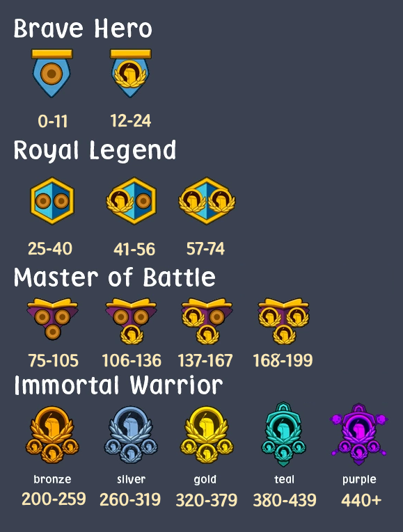The image size is (403, 532).
Task: Select the Brave Hero 12-24 laurel badge
Action: tap(131, 73)
